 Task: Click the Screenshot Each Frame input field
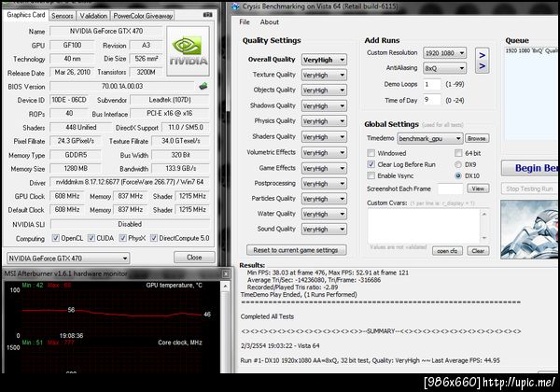coord(450,189)
